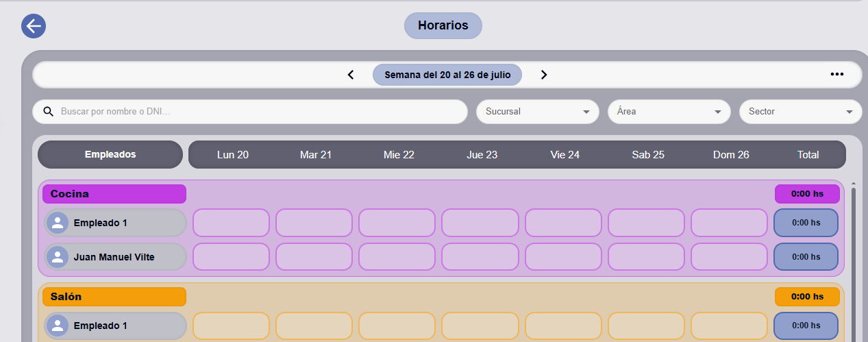Screen dimensions: 868x342
Task: Focus the search by name or DNI field
Action: (250, 112)
